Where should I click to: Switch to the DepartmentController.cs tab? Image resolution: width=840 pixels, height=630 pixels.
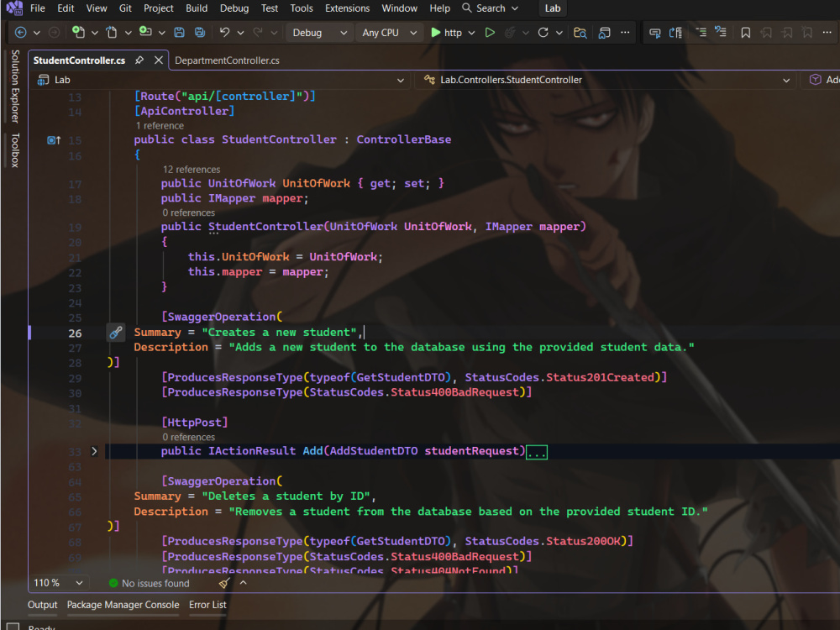click(227, 60)
